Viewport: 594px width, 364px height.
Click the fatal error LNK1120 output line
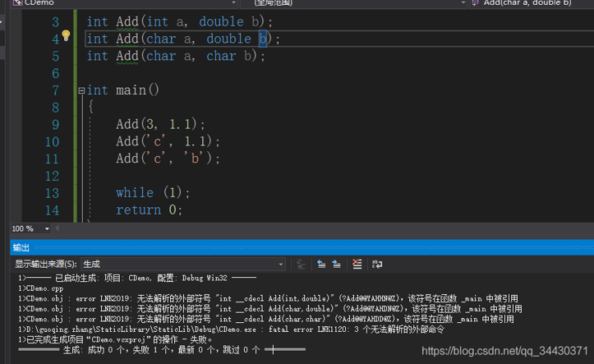coord(231,329)
